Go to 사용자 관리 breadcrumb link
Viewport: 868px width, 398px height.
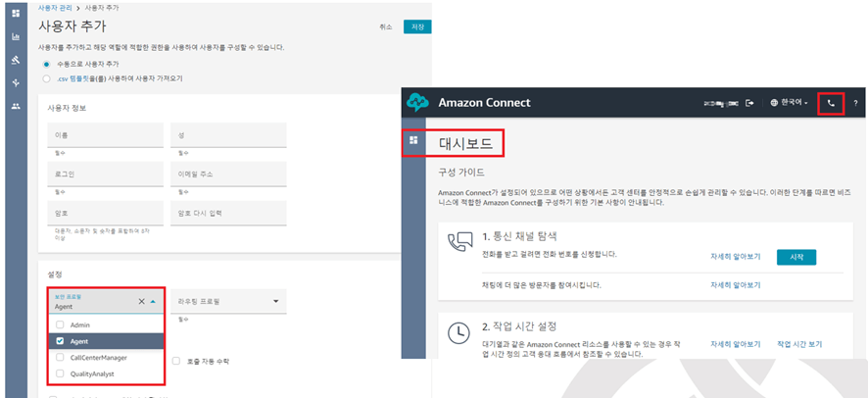[56, 8]
